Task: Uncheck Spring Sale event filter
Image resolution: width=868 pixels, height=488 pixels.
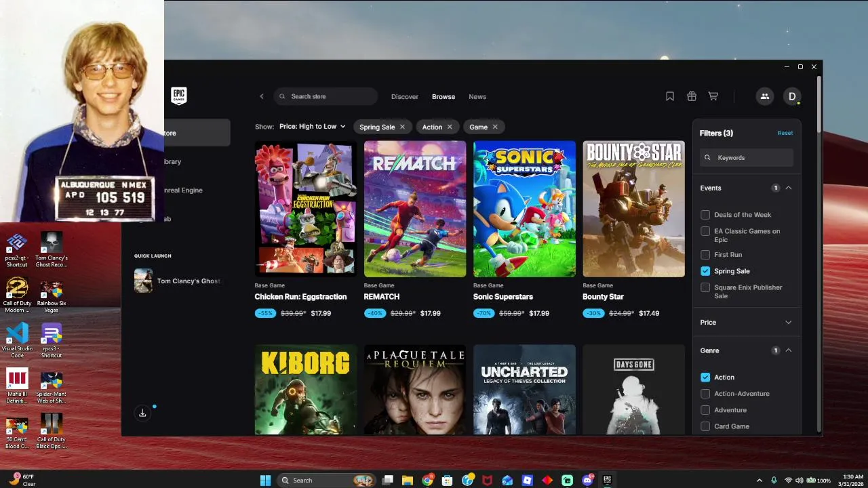Action: [x=705, y=271]
